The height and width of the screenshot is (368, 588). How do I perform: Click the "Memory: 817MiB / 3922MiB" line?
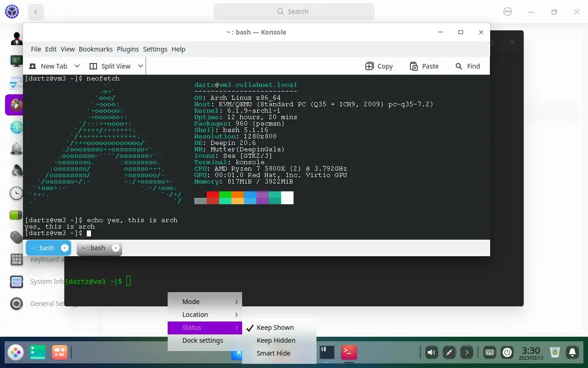(x=243, y=181)
